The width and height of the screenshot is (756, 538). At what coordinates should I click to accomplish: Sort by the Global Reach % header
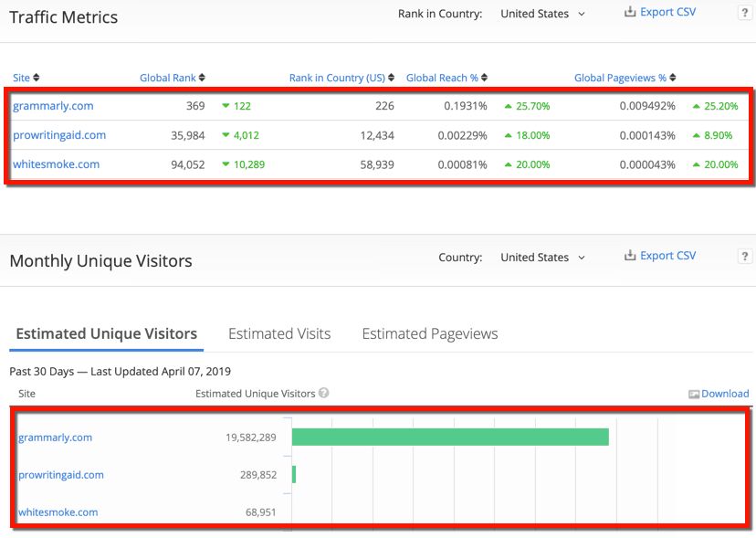coord(442,78)
